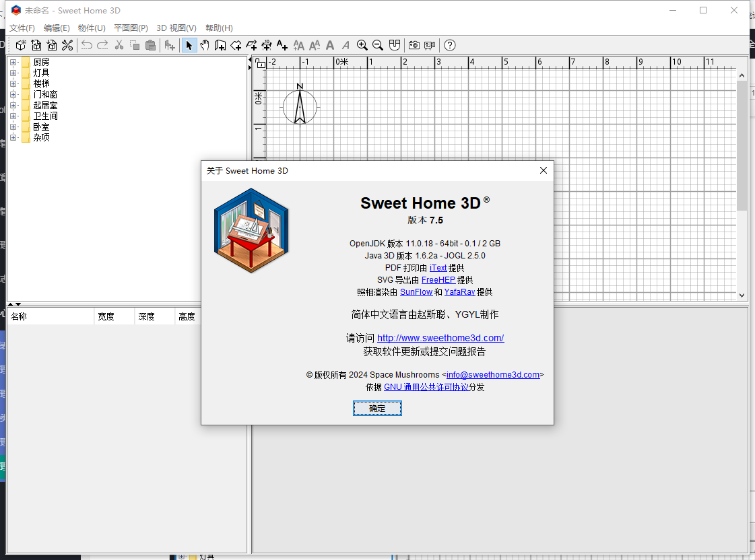Click the Help question mark icon
Viewport: 755px width, 560px height.
450,45
